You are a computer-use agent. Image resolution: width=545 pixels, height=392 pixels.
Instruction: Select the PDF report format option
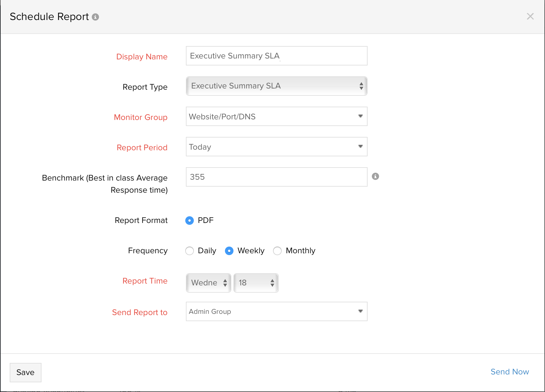(190, 221)
